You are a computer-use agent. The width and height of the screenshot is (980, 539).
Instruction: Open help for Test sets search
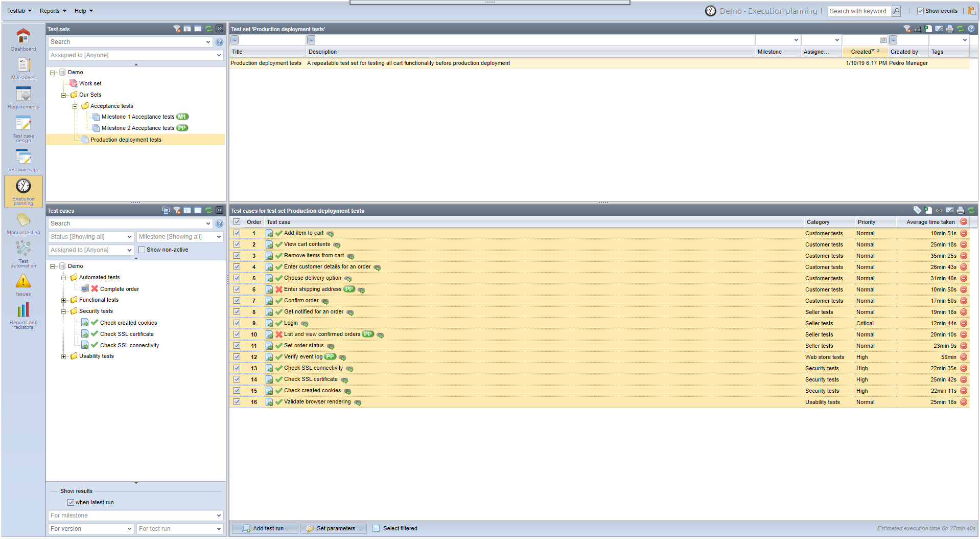[219, 42]
